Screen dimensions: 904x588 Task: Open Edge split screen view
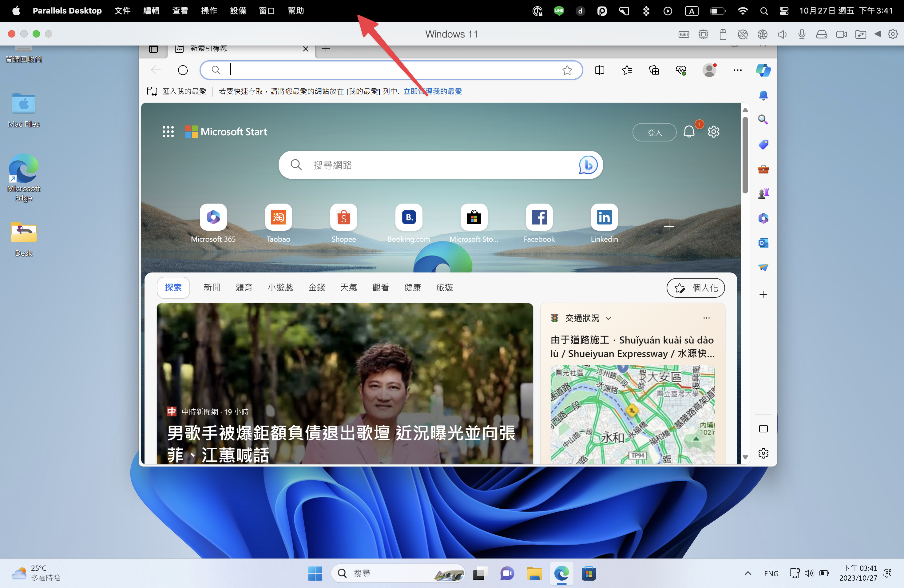coord(599,70)
